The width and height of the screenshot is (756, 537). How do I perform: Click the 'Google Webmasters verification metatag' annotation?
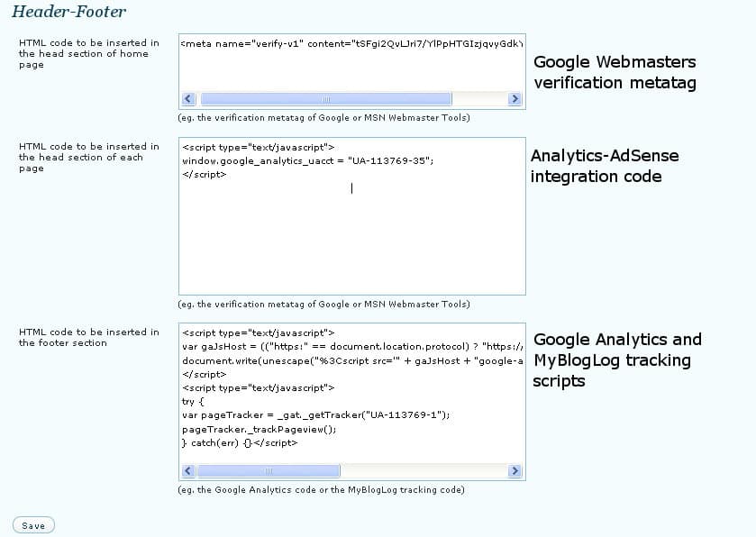click(x=615, y=72)
